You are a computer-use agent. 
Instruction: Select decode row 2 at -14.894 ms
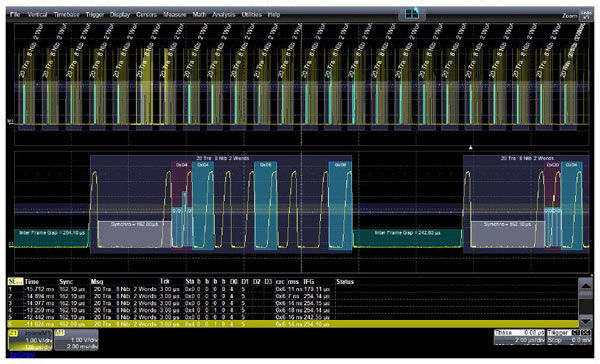pos(293,296)
